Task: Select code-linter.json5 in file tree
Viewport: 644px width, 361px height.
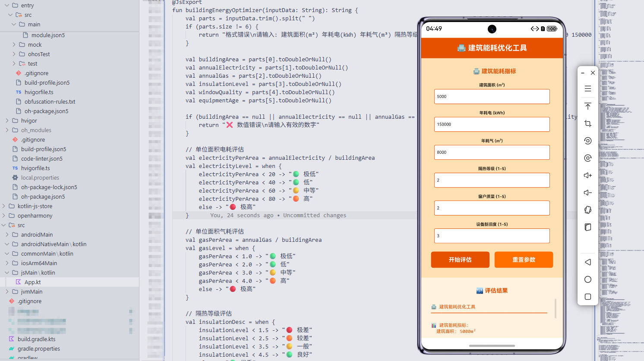Action: [x=69, y=158]
